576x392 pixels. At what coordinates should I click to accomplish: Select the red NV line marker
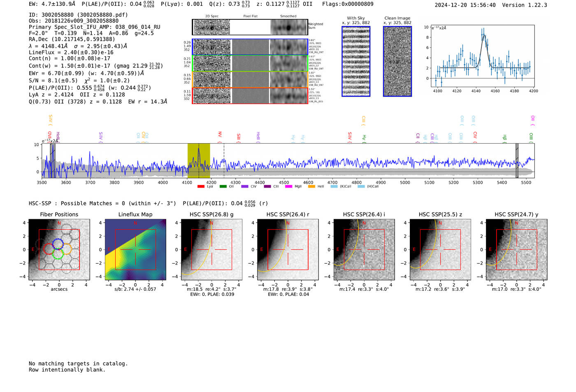(x=220, y=137)
